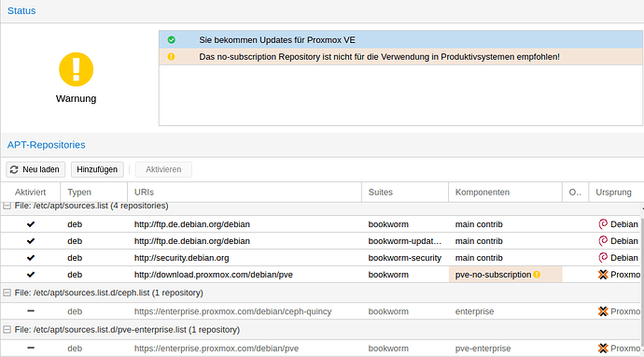The height and width of the screenshot is (357, 644).
Task: Click the 'File: /etc/apt/sources.list.d/ceph.list' group label
Action: pos(109,293)
